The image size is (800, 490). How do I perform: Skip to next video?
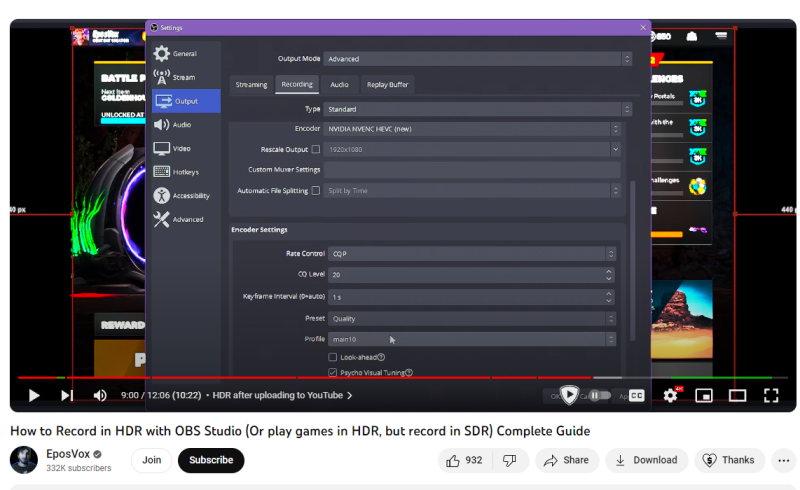[67, 396]
